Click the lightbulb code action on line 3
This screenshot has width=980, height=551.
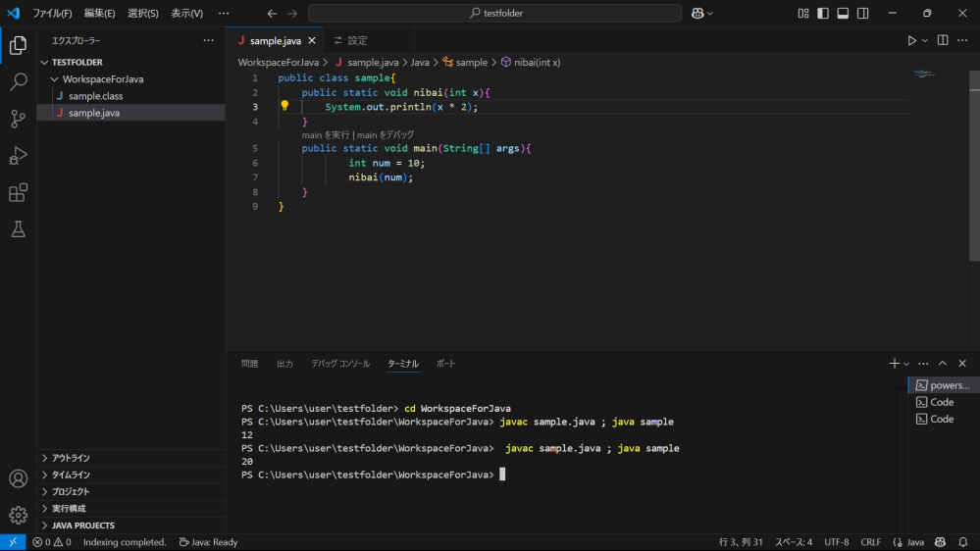pyautogui.click(x=284, y=106)
